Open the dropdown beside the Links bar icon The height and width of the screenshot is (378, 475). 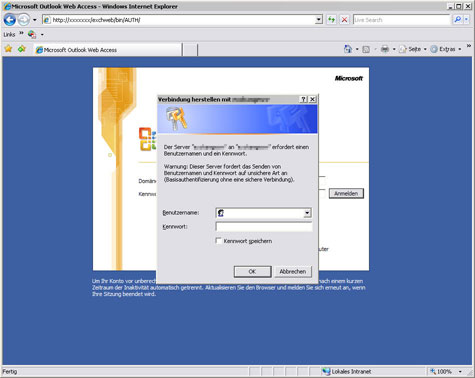[x=42, y=35]
